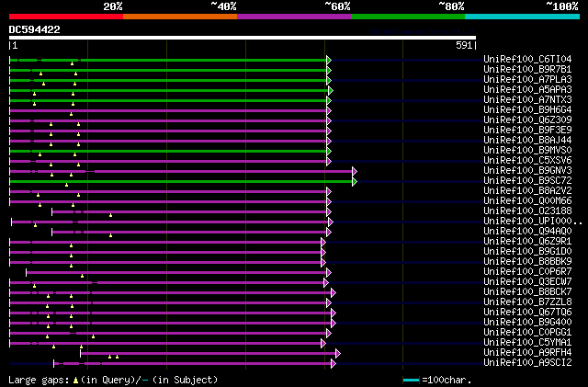Image resolution: width=588 pixels, height=387 pixels.
Task: Click the yellow gap marker under the UniRef100_B9SC72 bar
Action: (67, 185)
